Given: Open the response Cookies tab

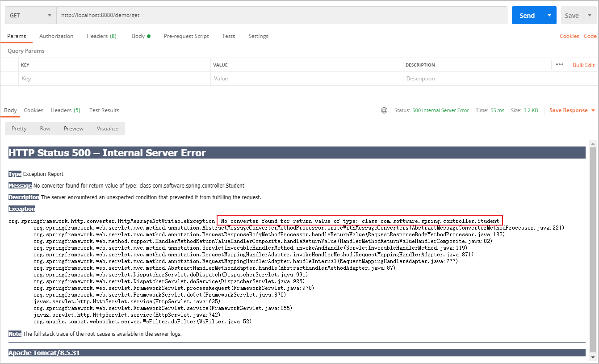Looking at the screenshot, I should pyautogui.click(x=34, y=110).
